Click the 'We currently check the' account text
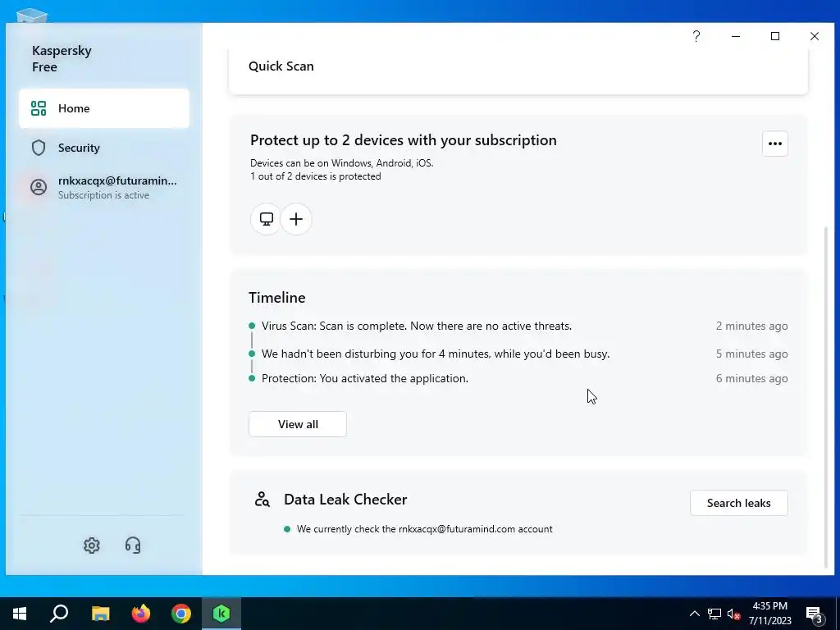 [x=425, y=529]
